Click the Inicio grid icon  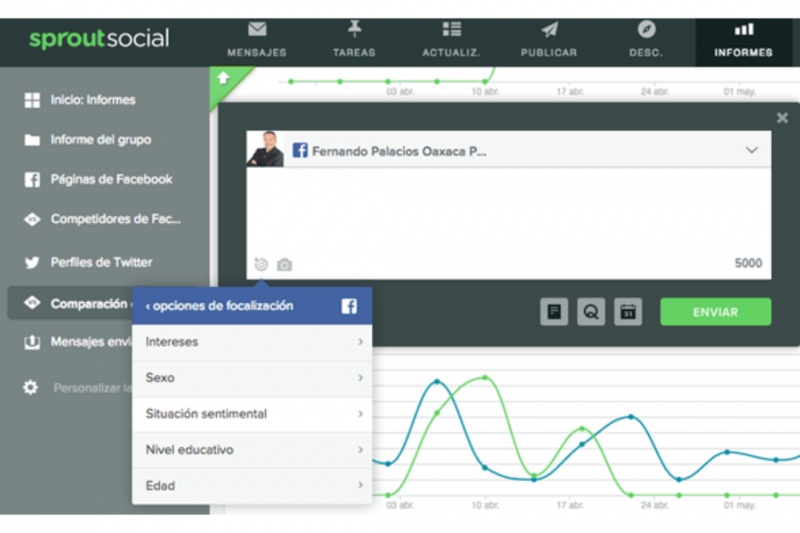pos(32,100)
